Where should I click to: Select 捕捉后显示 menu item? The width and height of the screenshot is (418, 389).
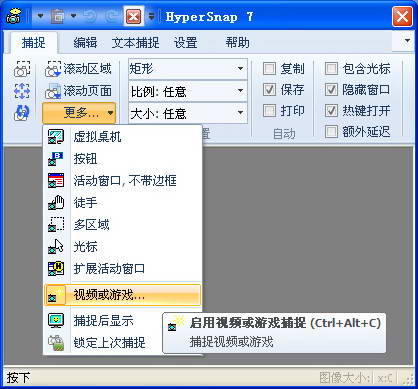pyautogui.click(x=103, y=321)
